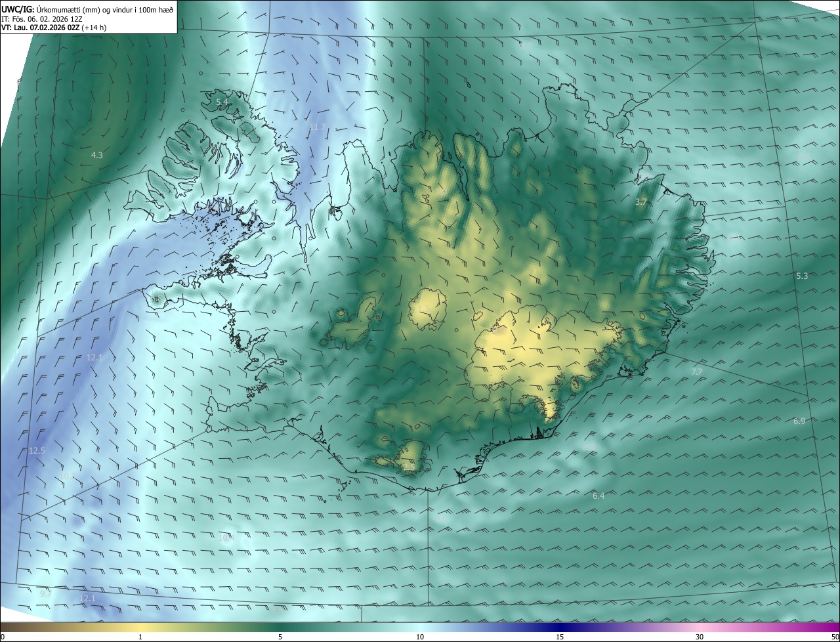This screenshot has height=642, width=840.
Task: Click the initial time 'IT: Fös. 06. 02. 2026 12Z'
Action: click(41, 19)
